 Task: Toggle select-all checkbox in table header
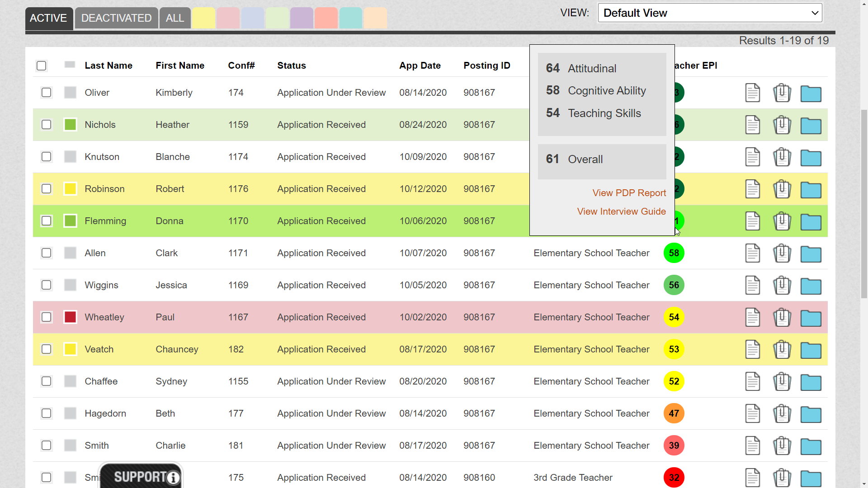tap(41, 66)
